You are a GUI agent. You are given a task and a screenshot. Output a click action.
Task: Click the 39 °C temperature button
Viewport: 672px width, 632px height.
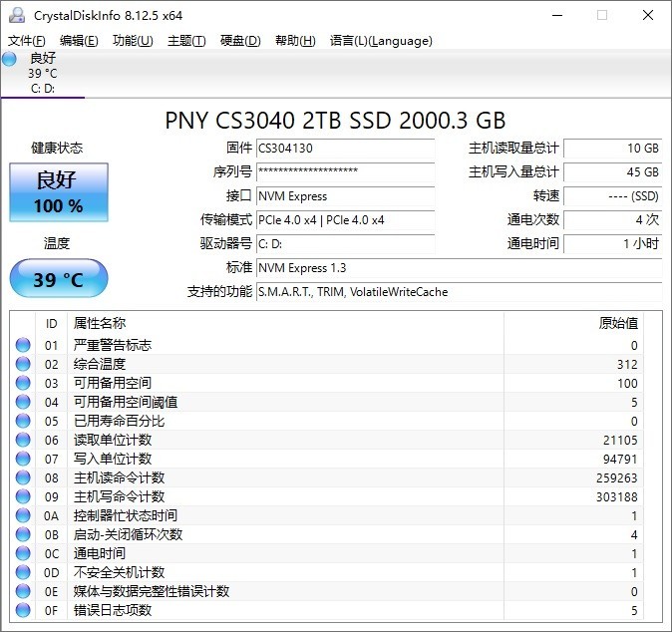(59, 278)
